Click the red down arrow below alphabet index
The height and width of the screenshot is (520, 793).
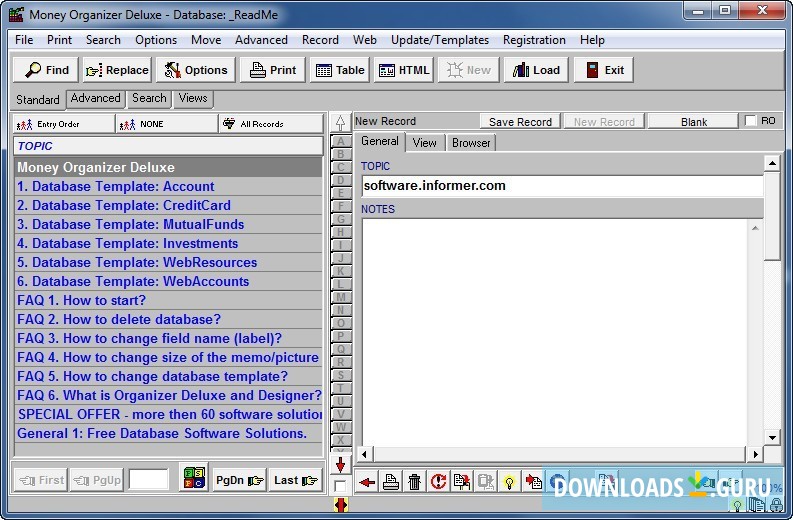(340, 464)
